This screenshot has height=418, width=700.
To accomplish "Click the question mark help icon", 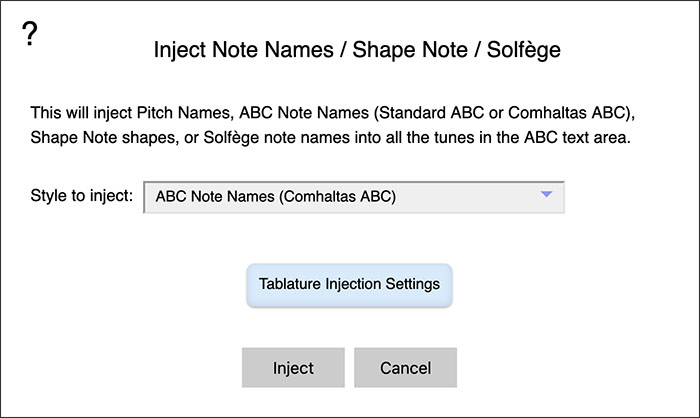I will [31, 34].
